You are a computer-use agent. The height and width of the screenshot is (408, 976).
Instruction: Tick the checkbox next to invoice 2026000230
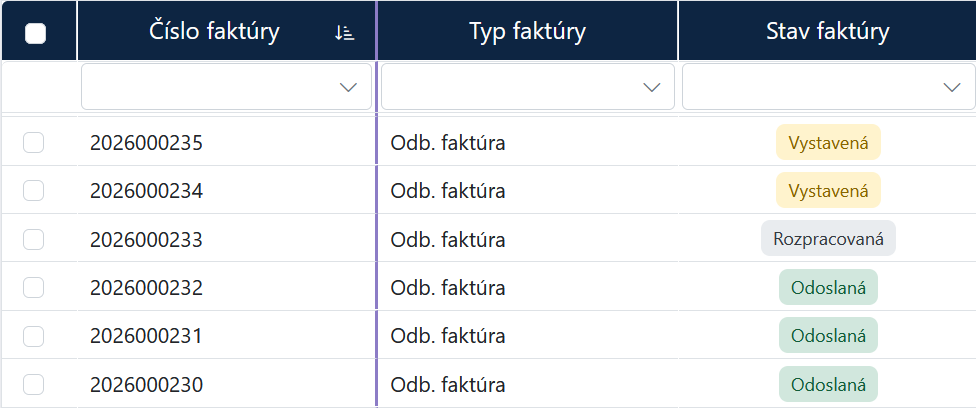coord(34,384)
